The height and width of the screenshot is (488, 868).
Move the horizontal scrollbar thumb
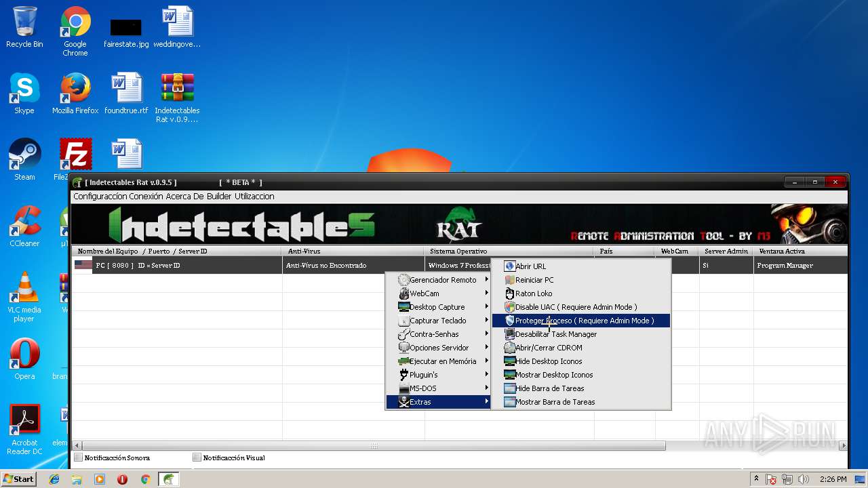click(x=373, y=446)
